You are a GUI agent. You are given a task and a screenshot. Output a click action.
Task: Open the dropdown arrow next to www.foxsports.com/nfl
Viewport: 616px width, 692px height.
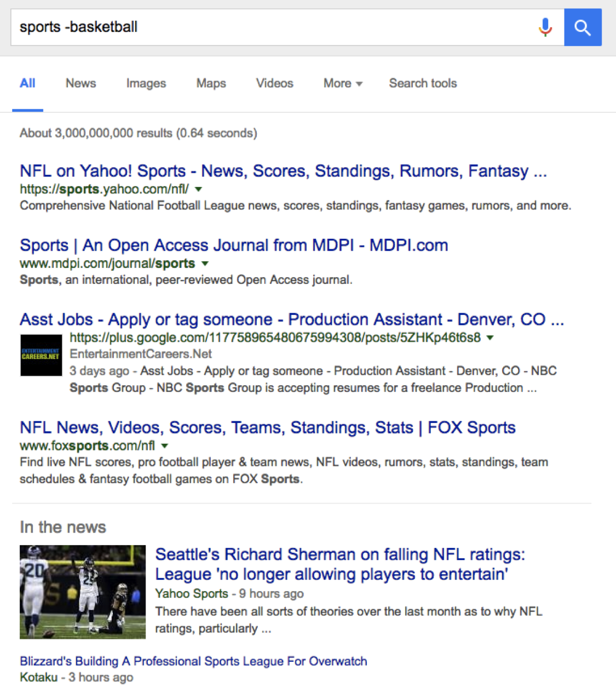(165, 446)
